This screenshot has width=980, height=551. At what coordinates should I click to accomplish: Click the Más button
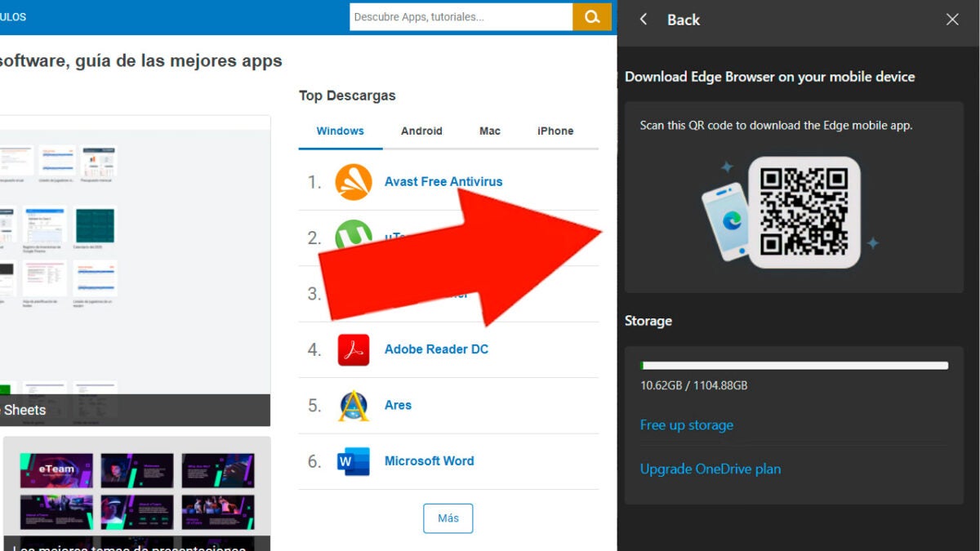(448, 518)
